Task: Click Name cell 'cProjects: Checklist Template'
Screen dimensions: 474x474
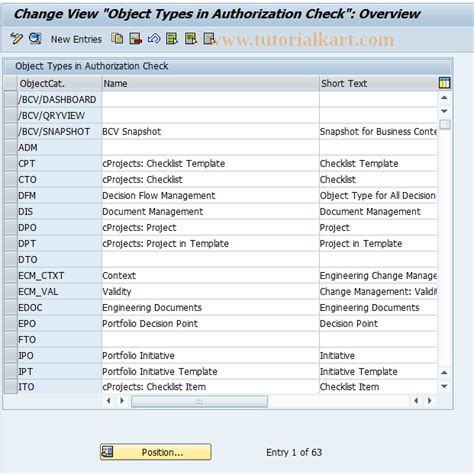Action: point(210,163)
